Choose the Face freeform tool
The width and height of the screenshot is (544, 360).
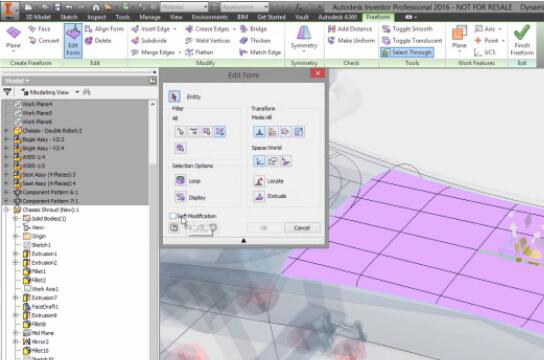coord(39,29)
